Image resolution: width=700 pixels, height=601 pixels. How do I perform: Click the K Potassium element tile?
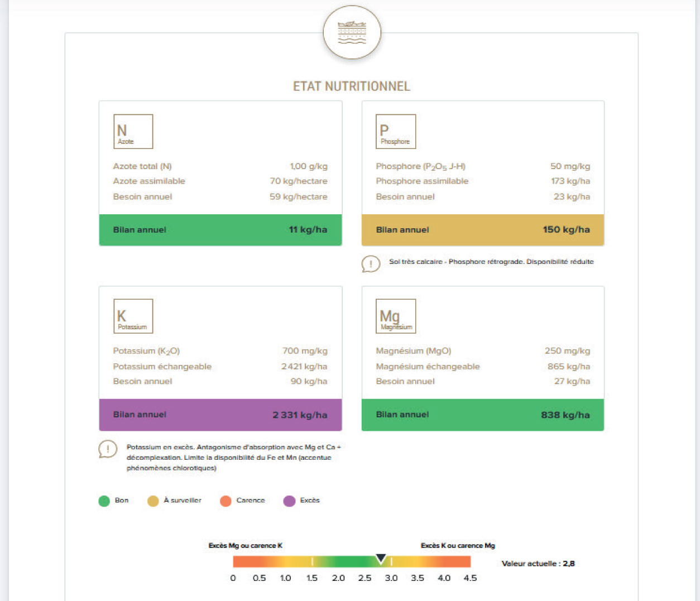[x=133, y=316]
